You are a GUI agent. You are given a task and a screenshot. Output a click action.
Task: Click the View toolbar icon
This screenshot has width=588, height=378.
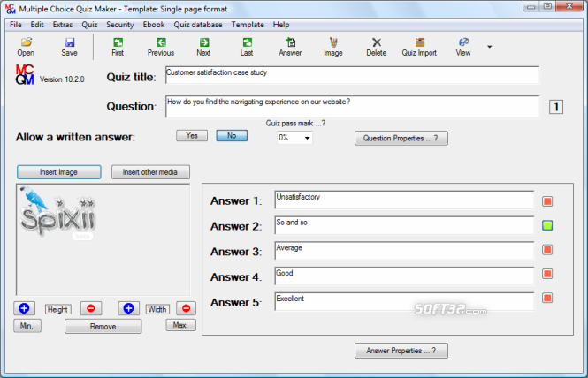[x=463, y=47]
